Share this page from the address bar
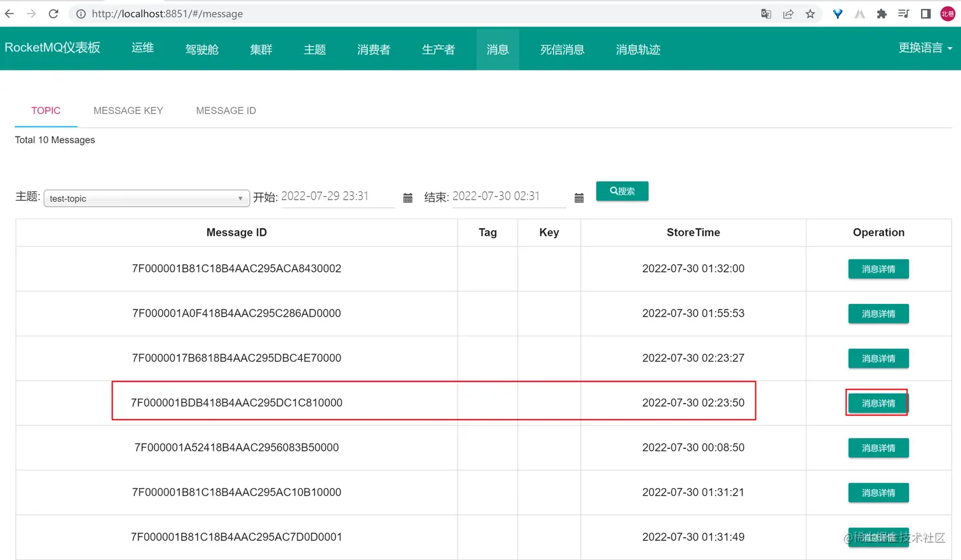The height and width of the screenshot is (560, 961). [788, 13]
